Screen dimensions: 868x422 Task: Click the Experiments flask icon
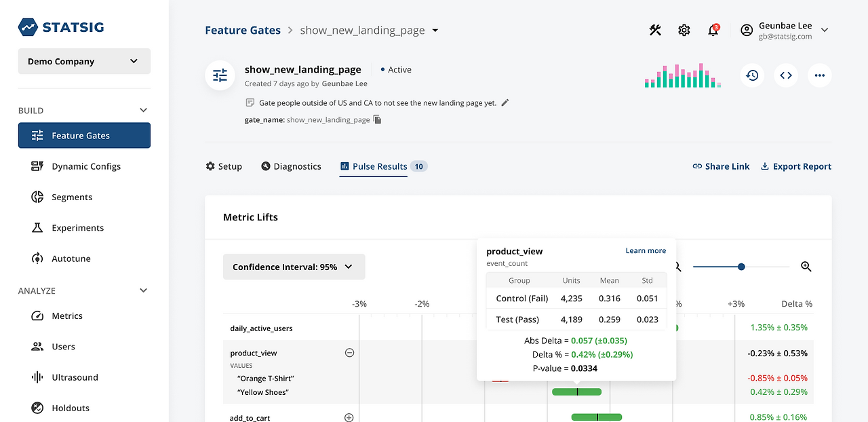tap(38, 228)
